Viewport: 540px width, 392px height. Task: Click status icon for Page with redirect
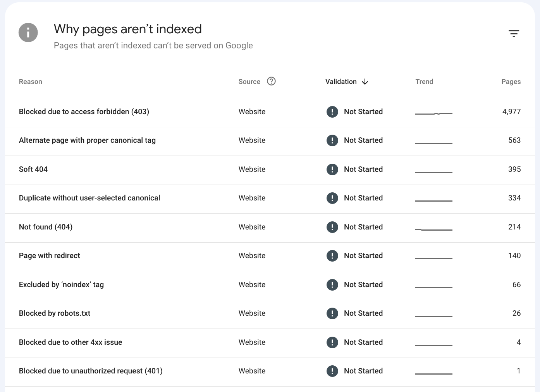pos(332,256)
